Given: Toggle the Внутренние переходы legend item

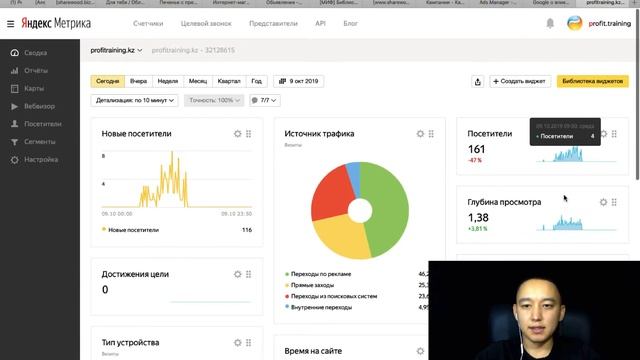Looking at the screenshot, I should [x=318, y=307].
